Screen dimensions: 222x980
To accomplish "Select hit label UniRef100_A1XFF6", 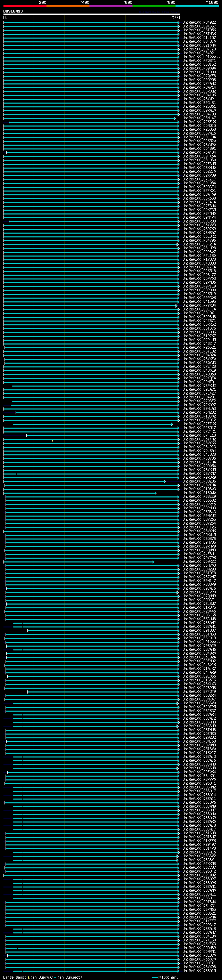I will (x=199, y=841).
